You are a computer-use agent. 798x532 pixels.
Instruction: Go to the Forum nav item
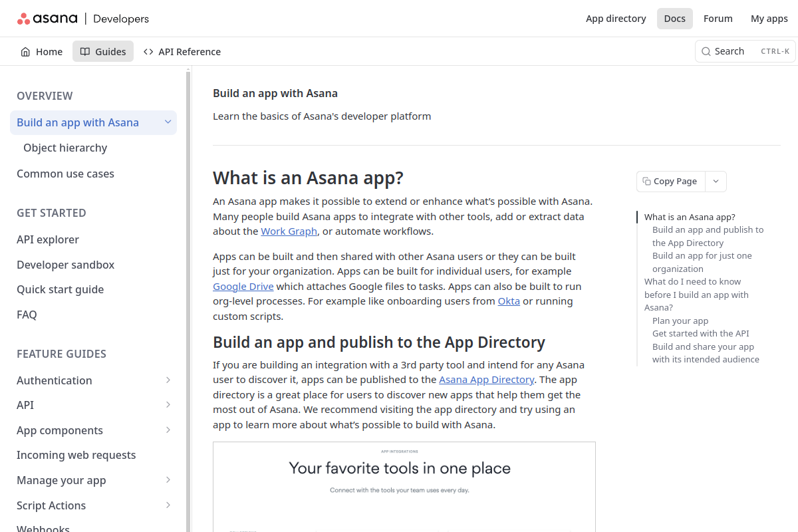pyautogui.click(x=718, y=19)
